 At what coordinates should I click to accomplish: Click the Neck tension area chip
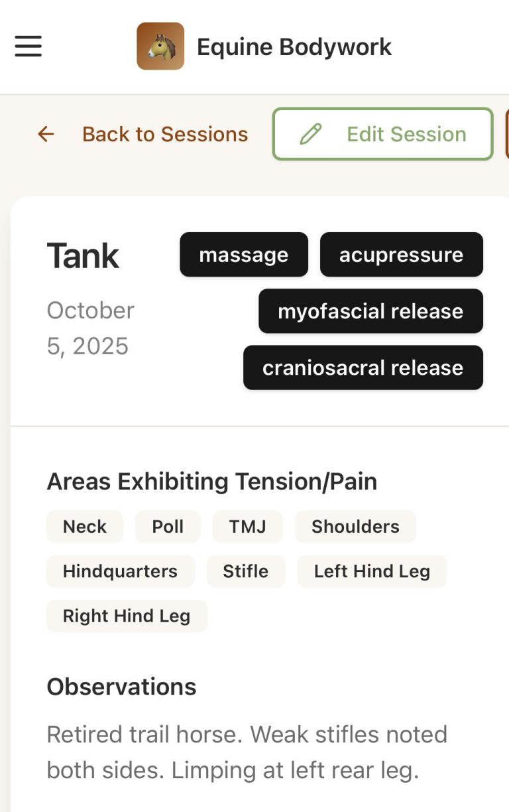85,527
